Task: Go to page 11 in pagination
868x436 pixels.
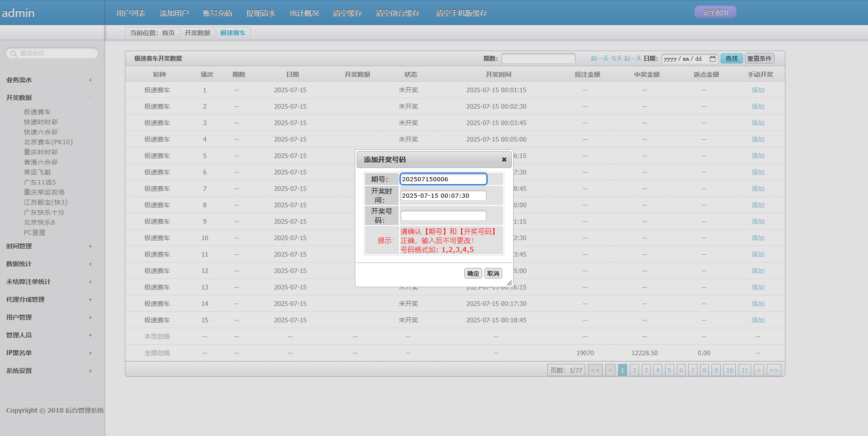Action: [745, 370]
